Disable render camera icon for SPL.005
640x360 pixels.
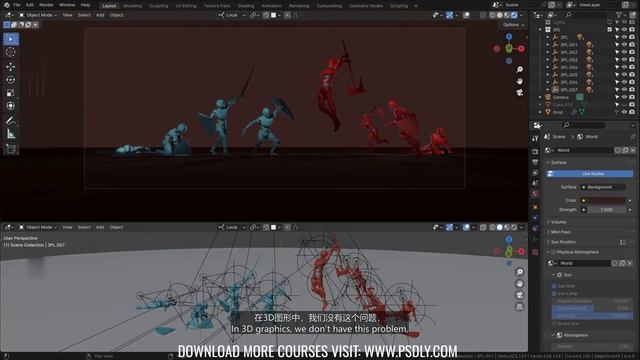pos(632,75)
